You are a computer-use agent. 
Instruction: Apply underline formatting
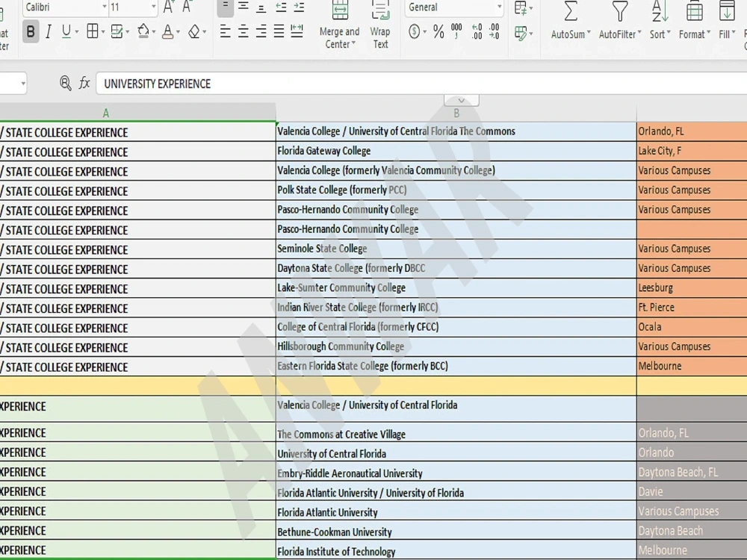(66, 32)
